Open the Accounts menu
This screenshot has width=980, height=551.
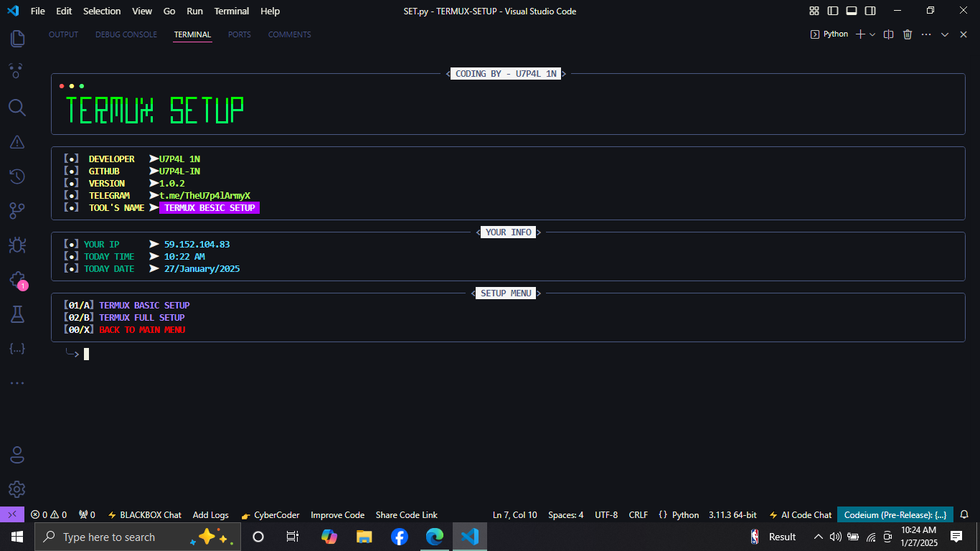pos(17,455)
